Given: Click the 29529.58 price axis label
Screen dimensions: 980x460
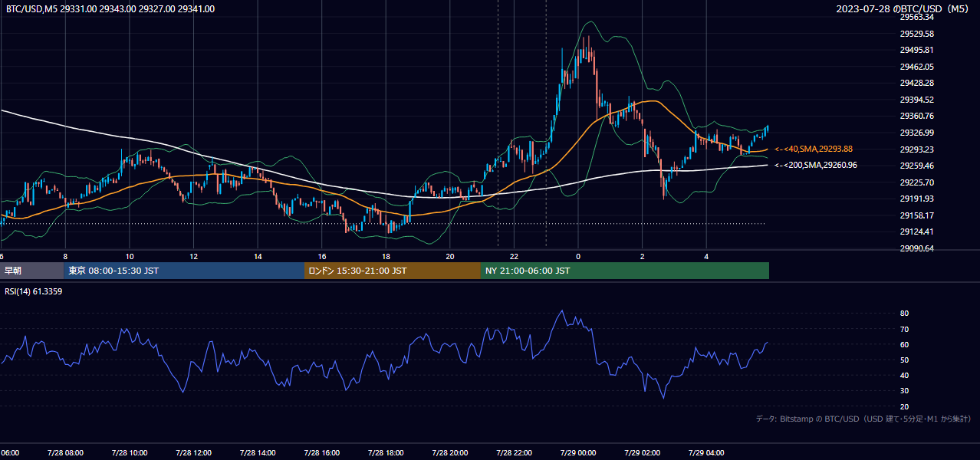Looking at the screenshot, I should [x=916, y=34].
